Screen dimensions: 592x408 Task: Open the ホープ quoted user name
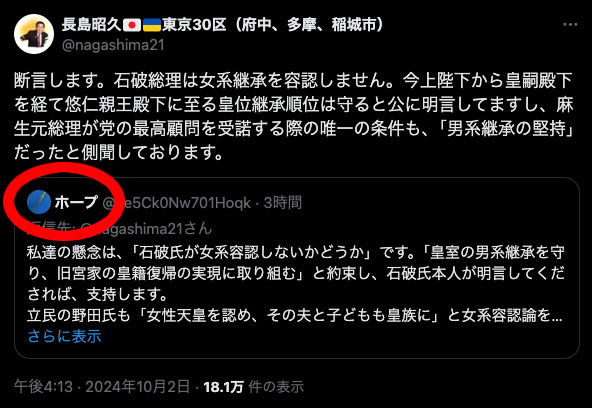click(76, 203)
